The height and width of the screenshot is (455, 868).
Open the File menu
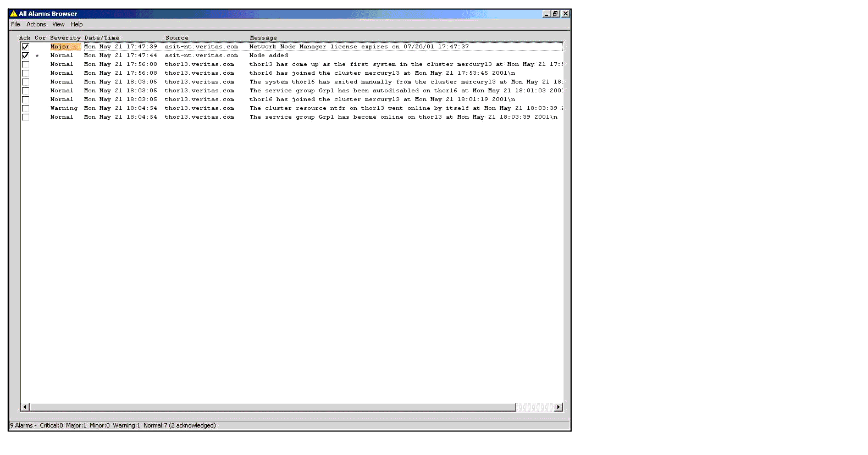pos(15,24)
